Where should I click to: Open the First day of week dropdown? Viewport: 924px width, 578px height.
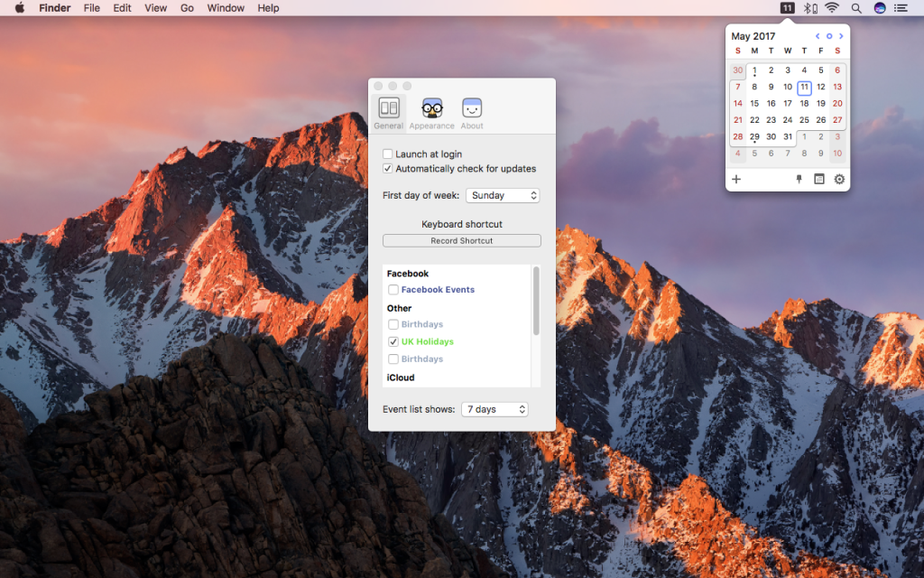click(x=503, y=195)
